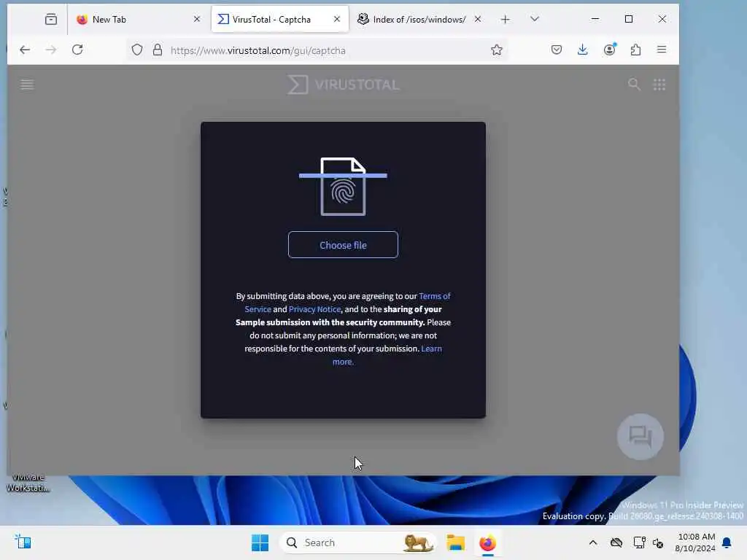Open Firefox extensions panel

(635, 50)
